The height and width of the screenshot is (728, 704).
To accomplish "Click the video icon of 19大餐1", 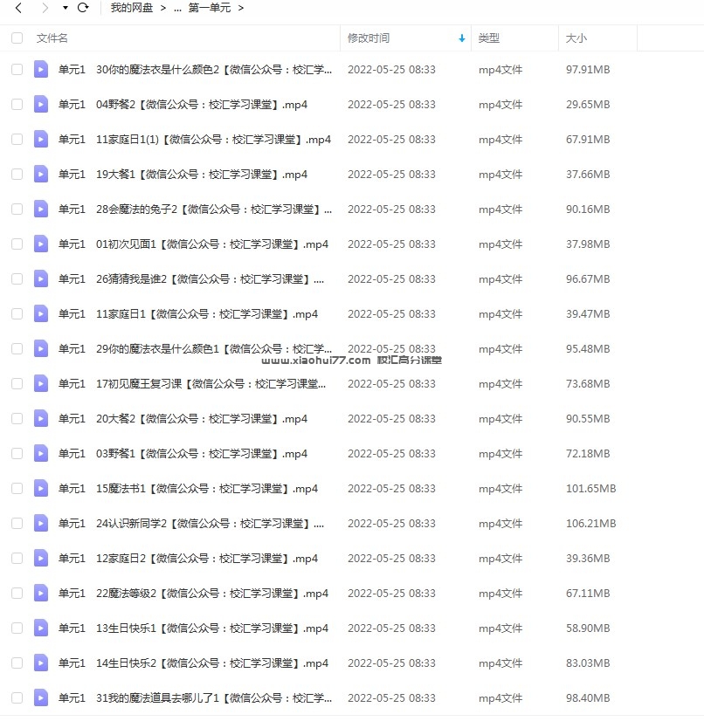I will [41, 174].
